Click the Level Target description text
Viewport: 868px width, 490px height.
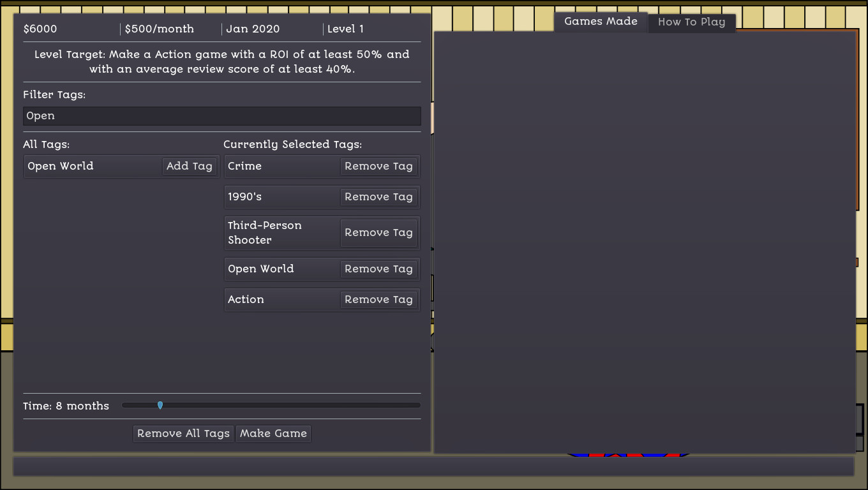pos(221,62)
